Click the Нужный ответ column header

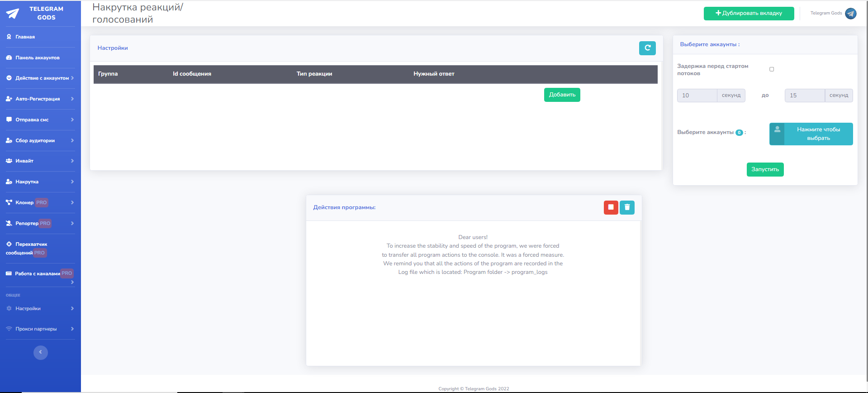[x=434, y=74]
